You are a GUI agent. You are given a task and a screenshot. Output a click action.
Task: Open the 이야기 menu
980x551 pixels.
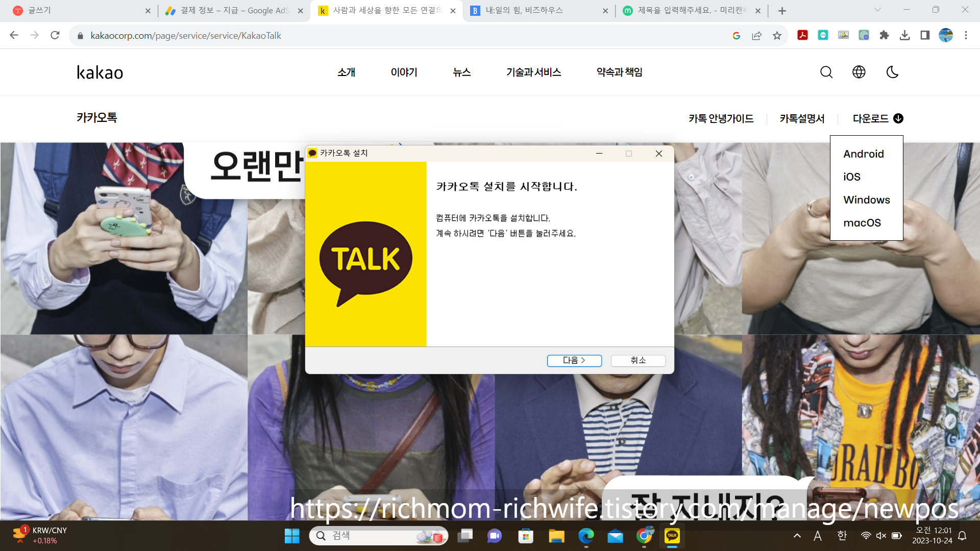coord(404,72)
